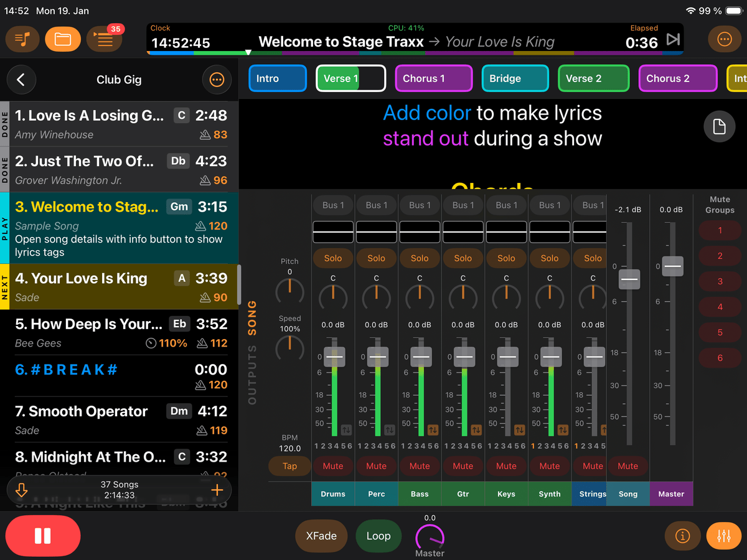Open the mixer via the sliders icon
The height and width of the screenshot is (560, 747).
click(723, 536)
